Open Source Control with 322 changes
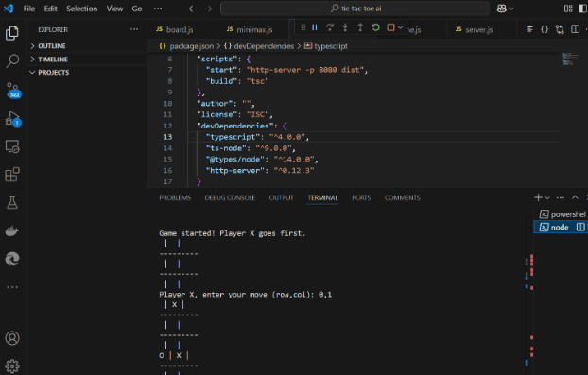The image size is (588, 375). [x=12, y=90]
